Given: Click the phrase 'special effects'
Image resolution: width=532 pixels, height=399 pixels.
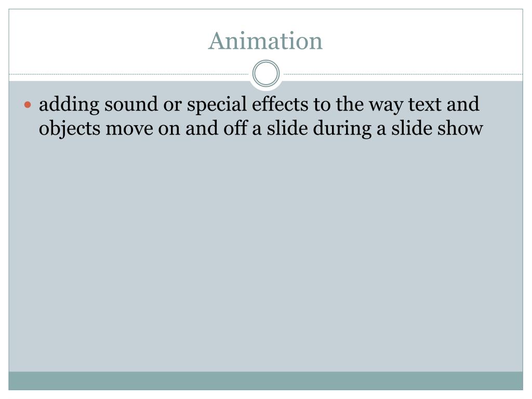Looking at the screenshot, I should (247, 105).
